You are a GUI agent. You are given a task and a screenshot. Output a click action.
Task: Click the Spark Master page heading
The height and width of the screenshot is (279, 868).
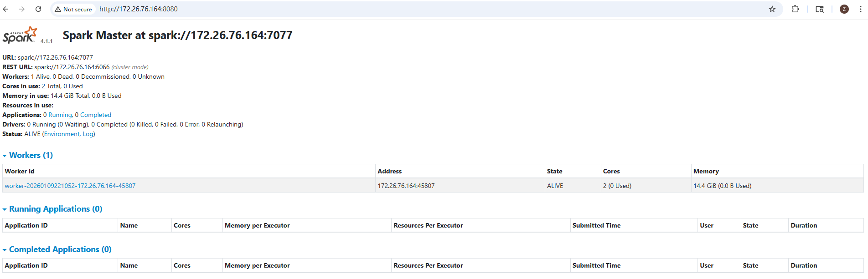pos(177,36)
